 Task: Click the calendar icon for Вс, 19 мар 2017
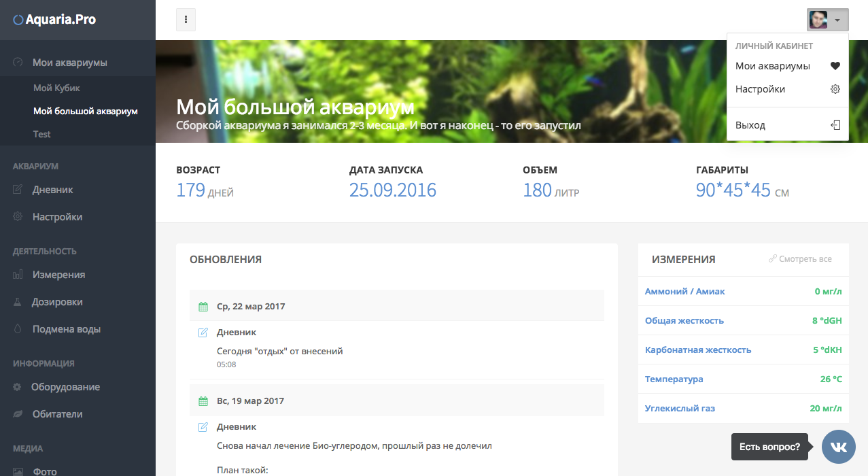(x=203, y=401)
